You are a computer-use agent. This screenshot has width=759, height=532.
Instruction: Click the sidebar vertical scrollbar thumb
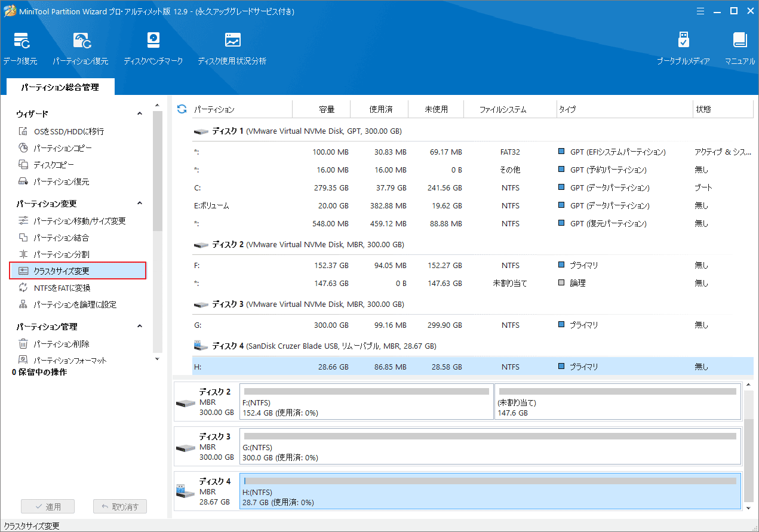158,170
